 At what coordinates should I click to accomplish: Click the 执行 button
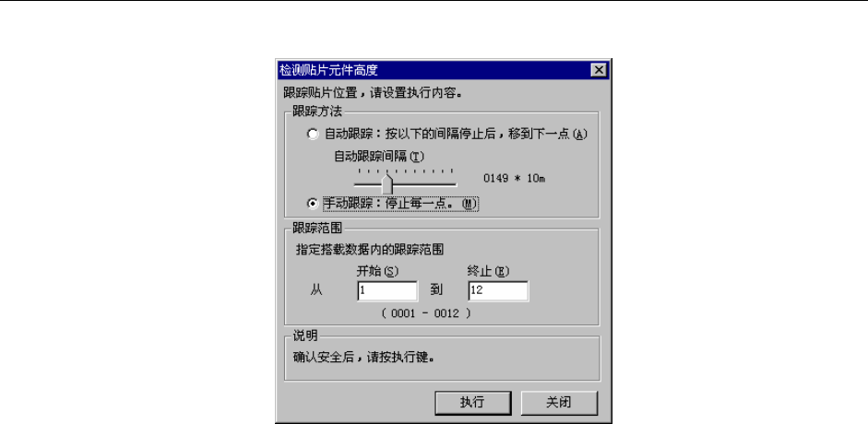coord(473,403)
